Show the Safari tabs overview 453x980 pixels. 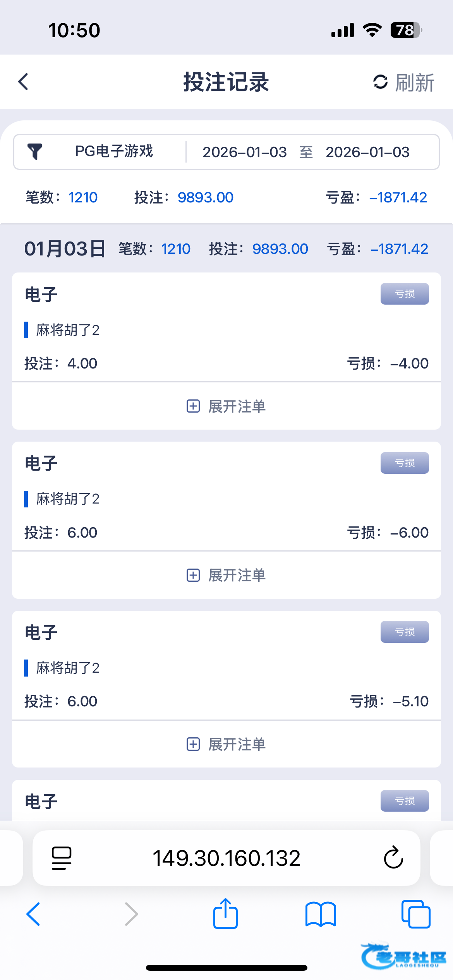pyautogui.click(x=416, y=914)
